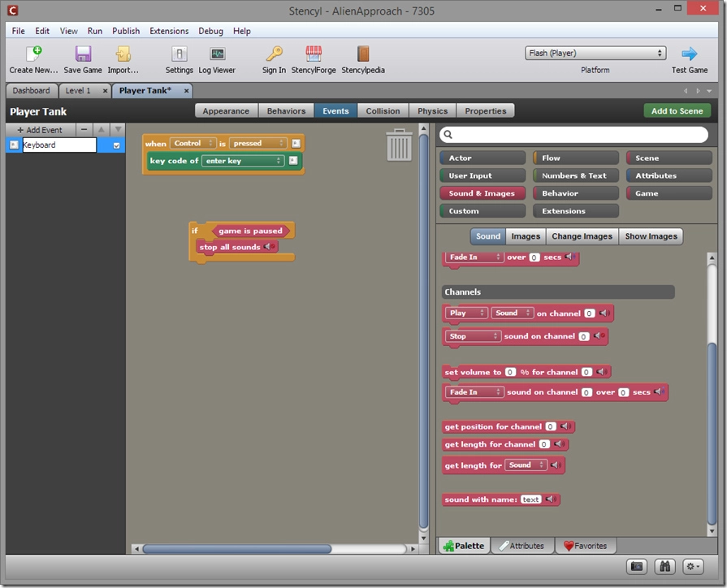This screenshot has width=727, height=588.
Task: Remove event with the minus button
Action: [x=84, y=130]
